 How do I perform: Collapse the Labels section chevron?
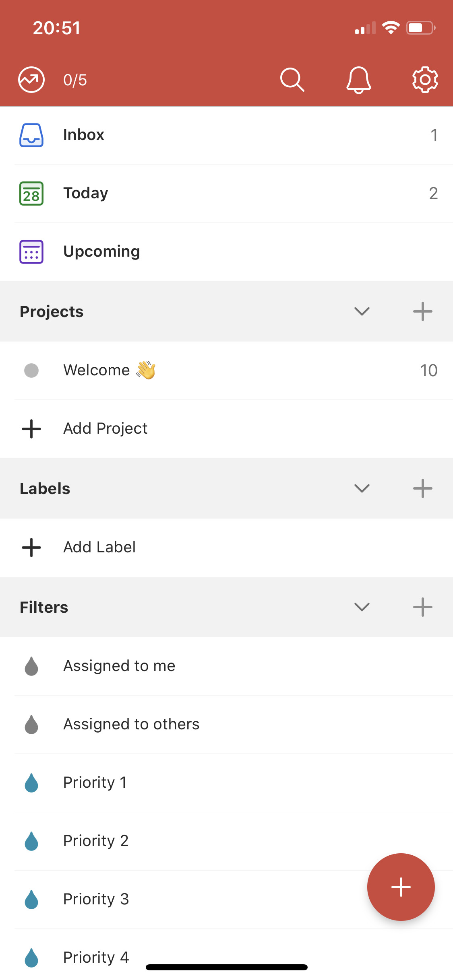click(362, 488)
